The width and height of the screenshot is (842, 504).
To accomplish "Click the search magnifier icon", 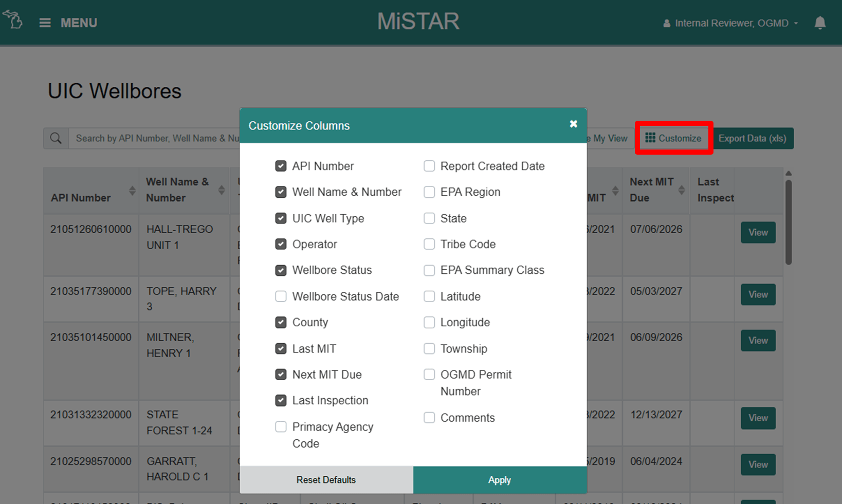I will click(x=56, y=138).
